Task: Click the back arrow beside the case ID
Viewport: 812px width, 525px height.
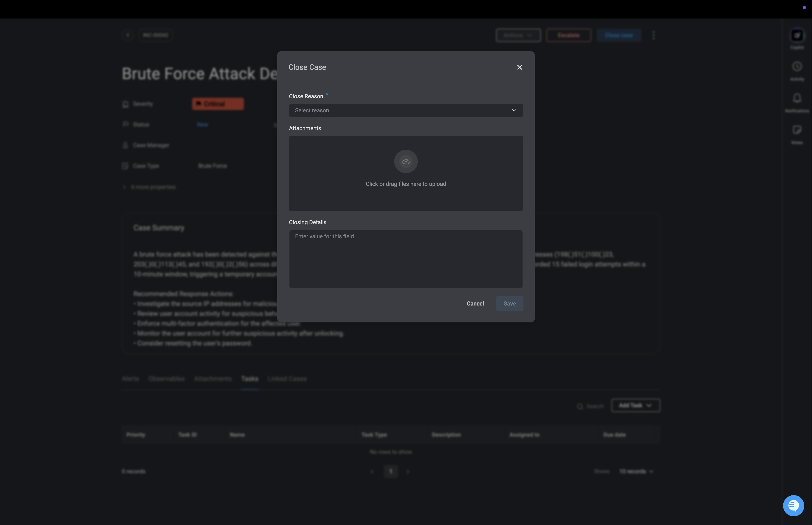Action: [x=128, y=35]
